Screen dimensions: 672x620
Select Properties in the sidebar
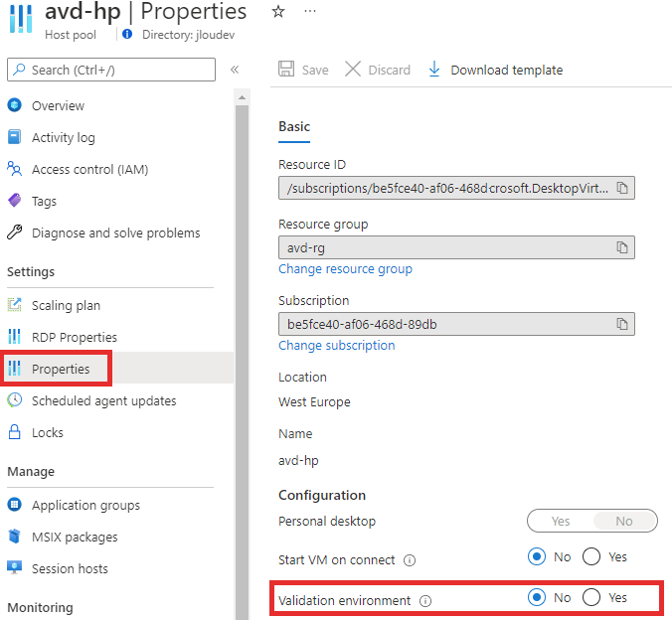coord(61,369)
